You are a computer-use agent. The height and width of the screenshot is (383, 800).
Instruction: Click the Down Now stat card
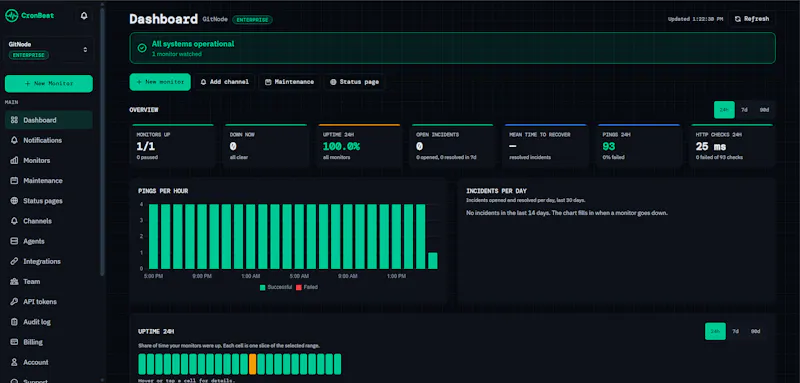[x=266, y=146]
